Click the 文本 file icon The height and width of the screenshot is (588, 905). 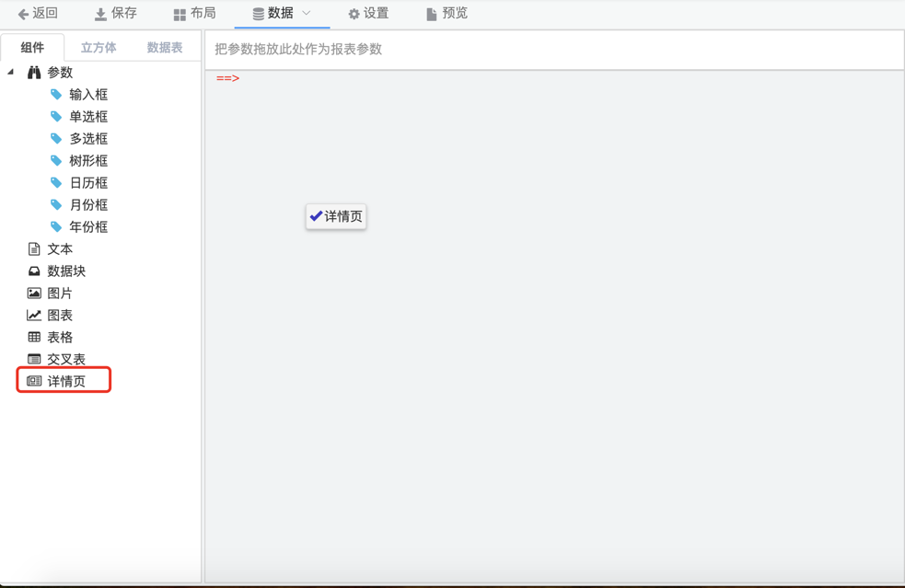coord(34,248)
